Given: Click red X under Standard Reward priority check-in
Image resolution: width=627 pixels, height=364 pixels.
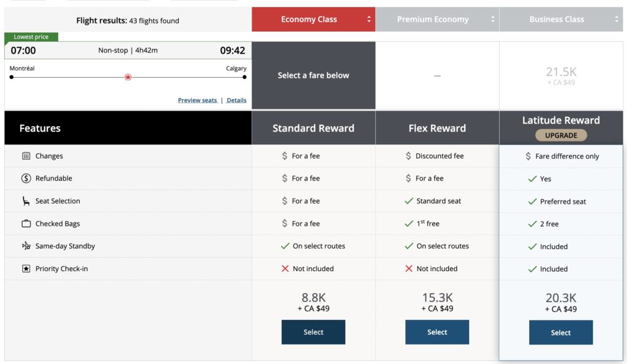Looking at the screenshot, I should coord(285,269).
